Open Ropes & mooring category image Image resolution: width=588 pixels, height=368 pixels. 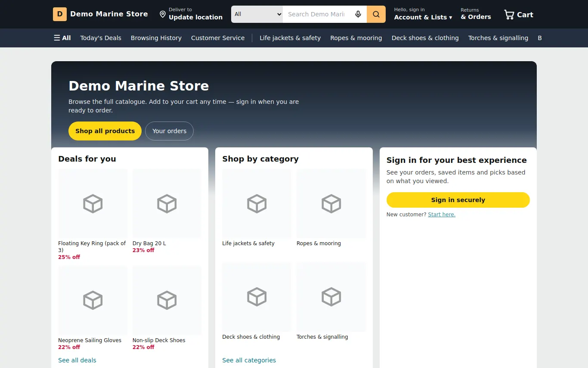pyautogui.click(x=331, y=203)
